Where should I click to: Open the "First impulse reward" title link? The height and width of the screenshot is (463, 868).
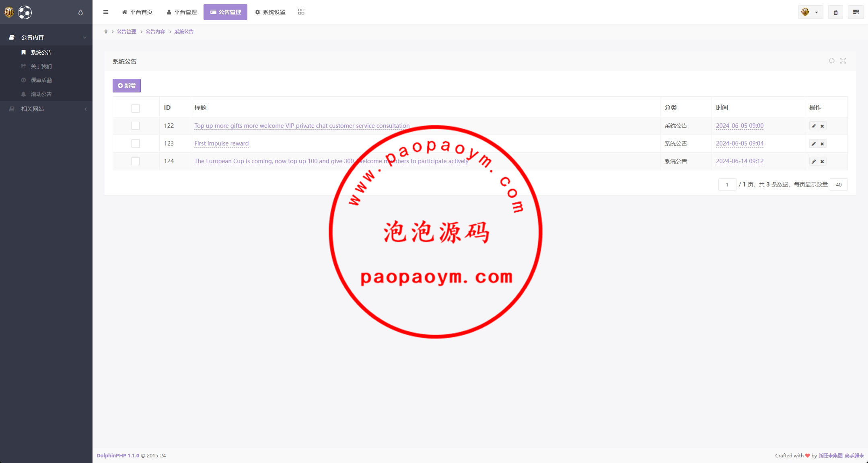pyautogui.click(x=221, y=143)
